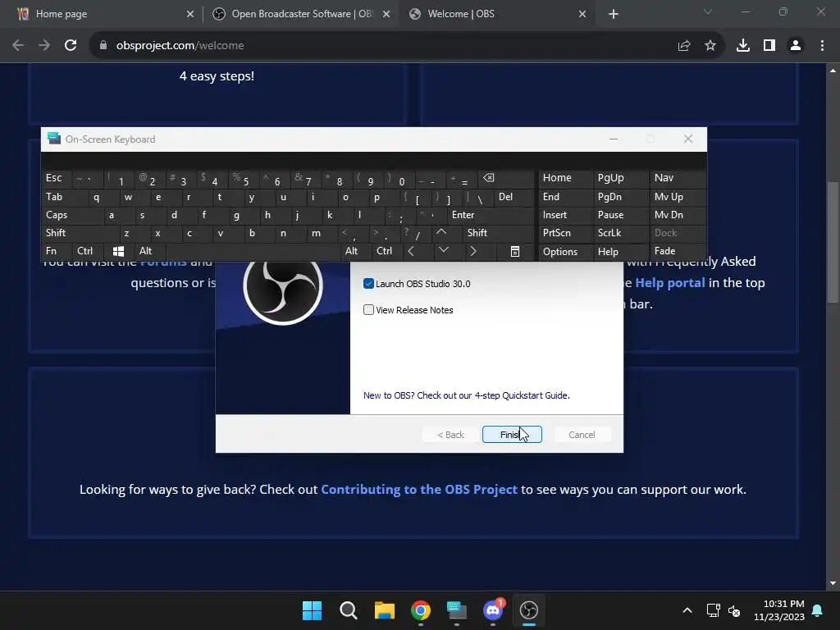Click Finish in the OBS installer

tap(512, 435)
